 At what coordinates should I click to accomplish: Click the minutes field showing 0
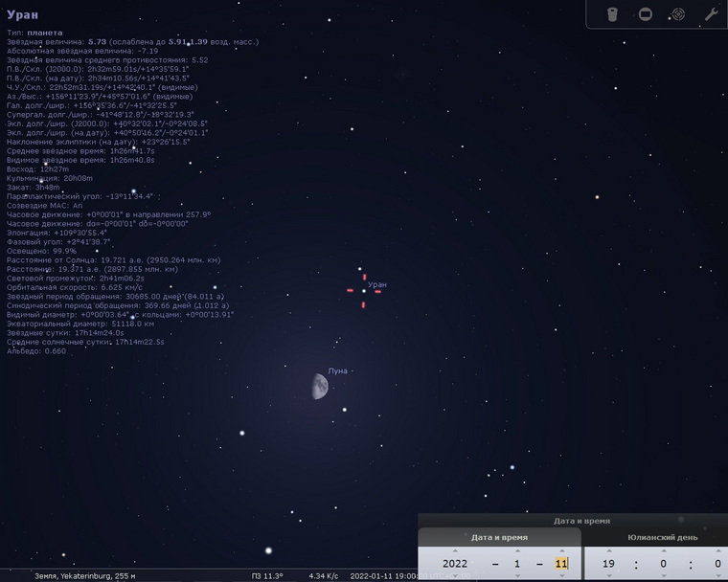664,564
